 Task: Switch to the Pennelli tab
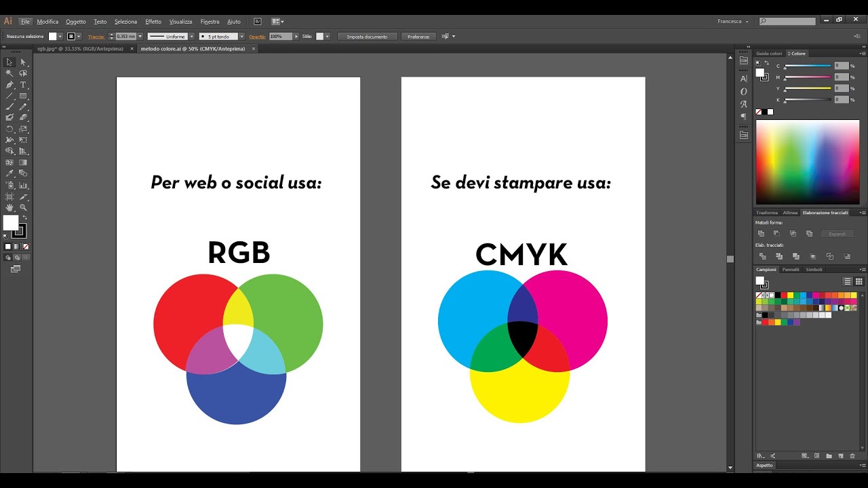(x=791, y=270)
